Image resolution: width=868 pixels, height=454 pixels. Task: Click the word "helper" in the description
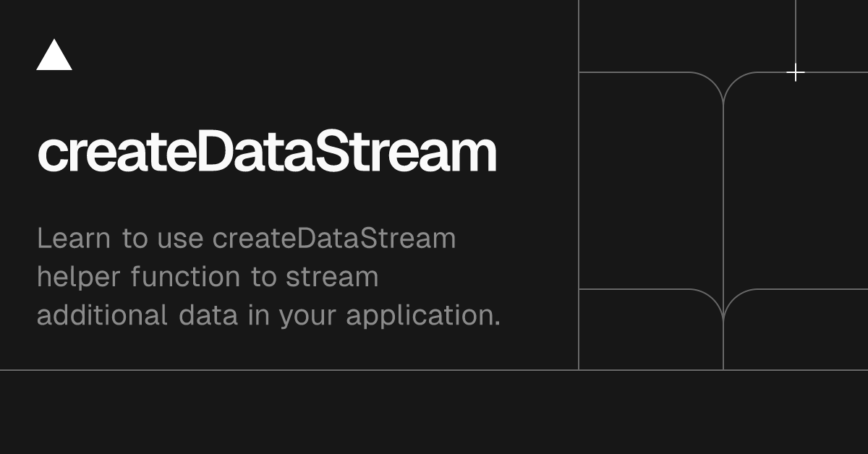(77, 277)
